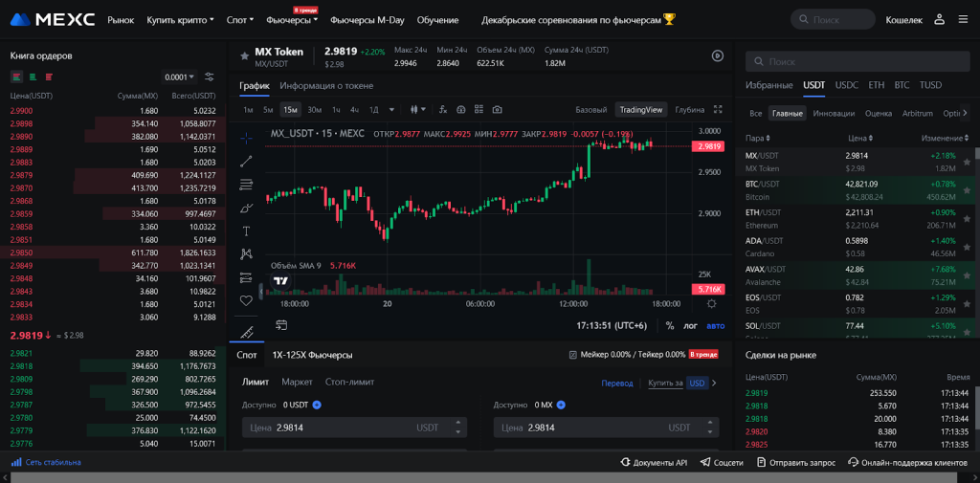980x483 pixels.
Task: Favorite the BTC/USDT pair star
Action: click(967, 190)
